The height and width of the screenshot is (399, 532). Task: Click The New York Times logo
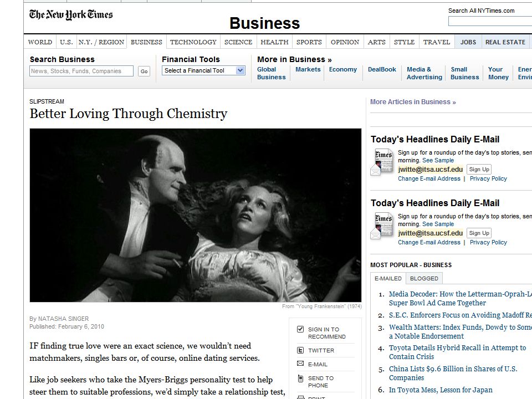pyautogui.click(x=70, y=15)
